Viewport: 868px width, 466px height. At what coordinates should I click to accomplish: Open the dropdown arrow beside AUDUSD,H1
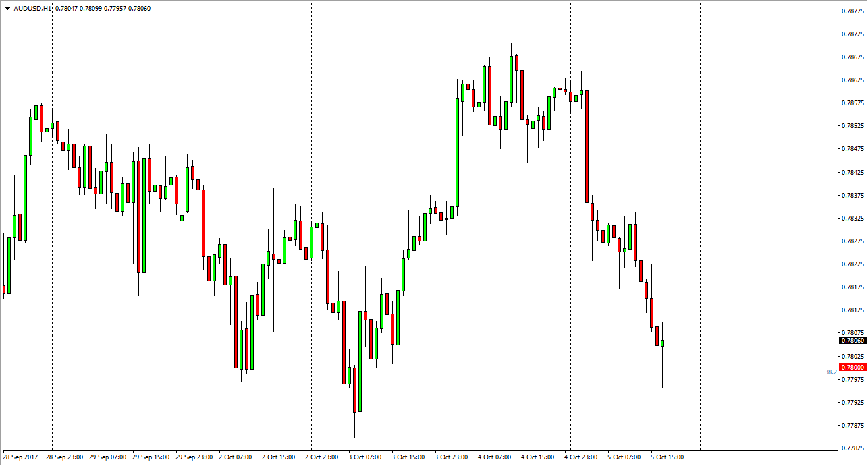[7, 8]
